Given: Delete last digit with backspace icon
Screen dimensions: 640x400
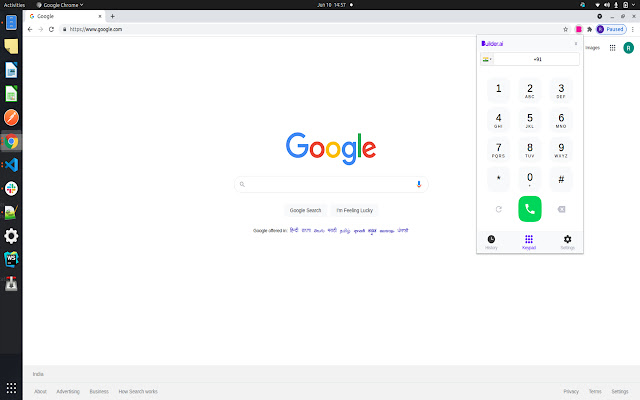Looking at the screenshot, I should (561, 209).
